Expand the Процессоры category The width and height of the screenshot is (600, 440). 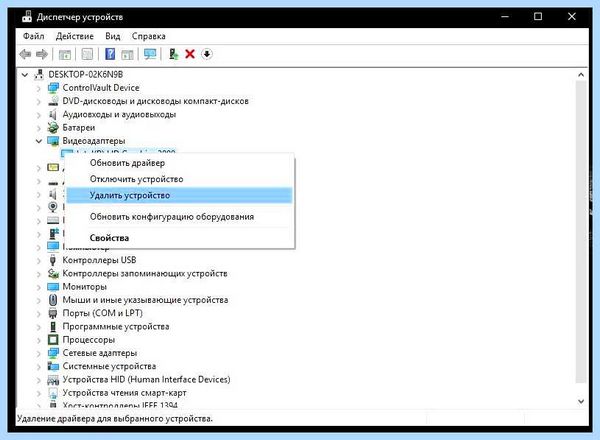click(x=39, y=340)
